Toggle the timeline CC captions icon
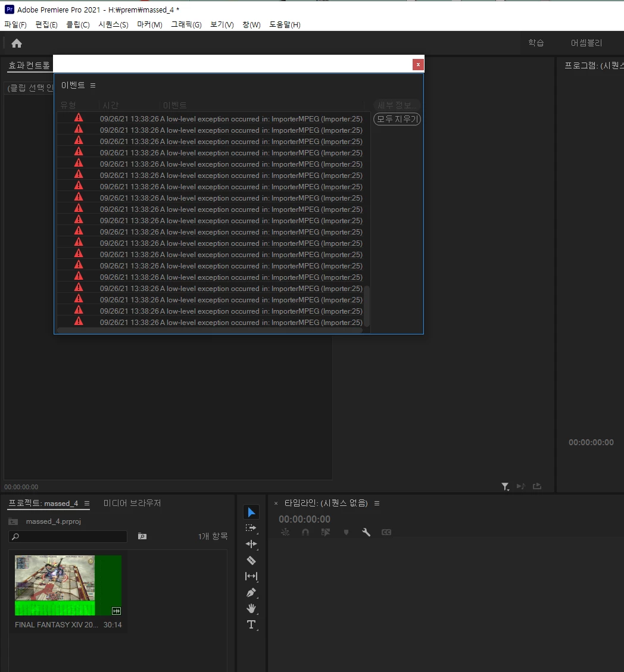The height and width of the screenshot is (672, 624). tap(386, 532)
